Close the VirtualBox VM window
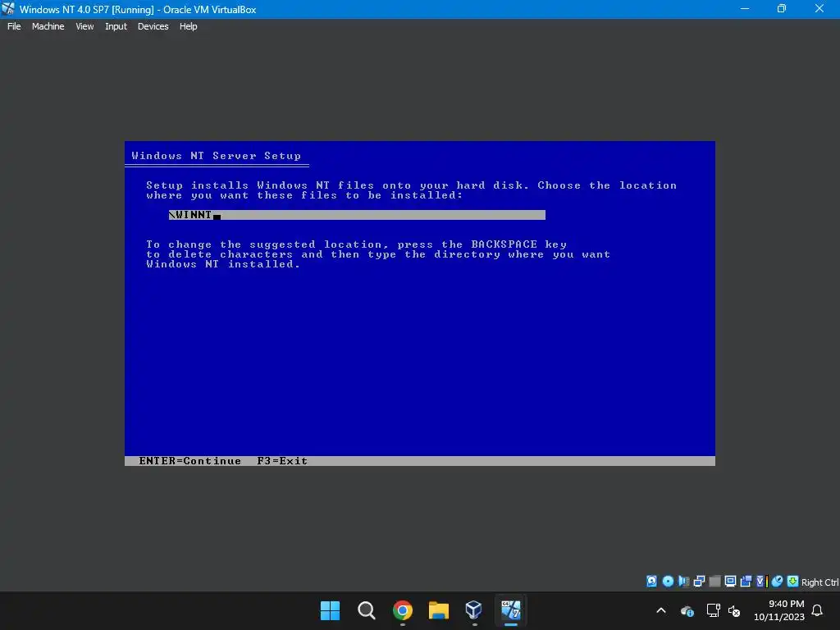840x630 pixels. (819, 8)
